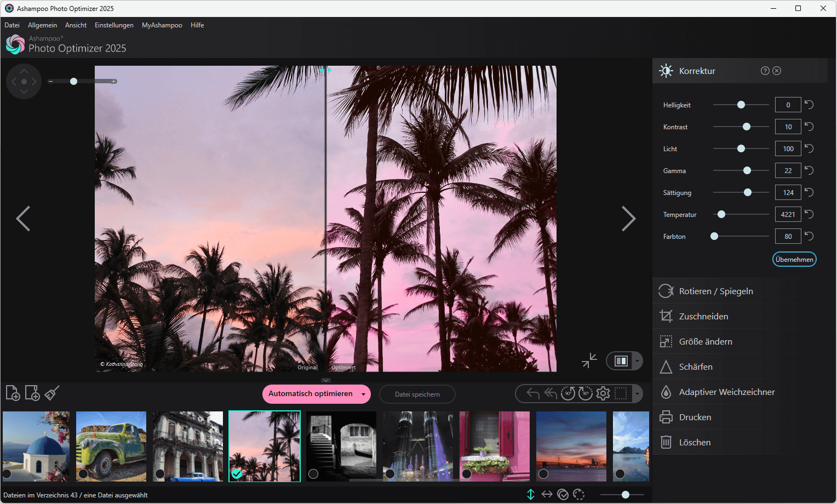Viewport: 837px width, 504px height.
Task: Open the Hilfe menu
Action: (x=197, y=25)
